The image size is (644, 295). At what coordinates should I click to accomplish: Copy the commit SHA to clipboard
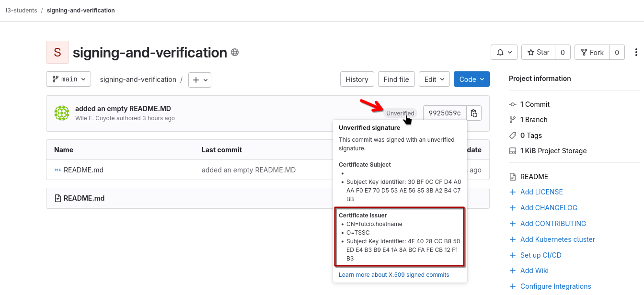pos(474,113)
